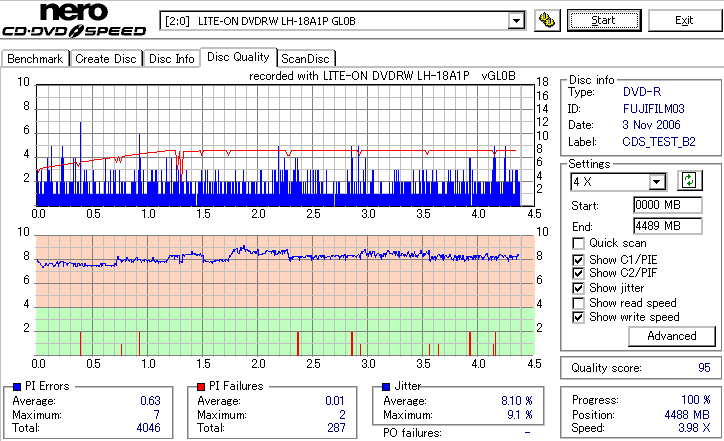Click the Start button

(x=604, y=20)
